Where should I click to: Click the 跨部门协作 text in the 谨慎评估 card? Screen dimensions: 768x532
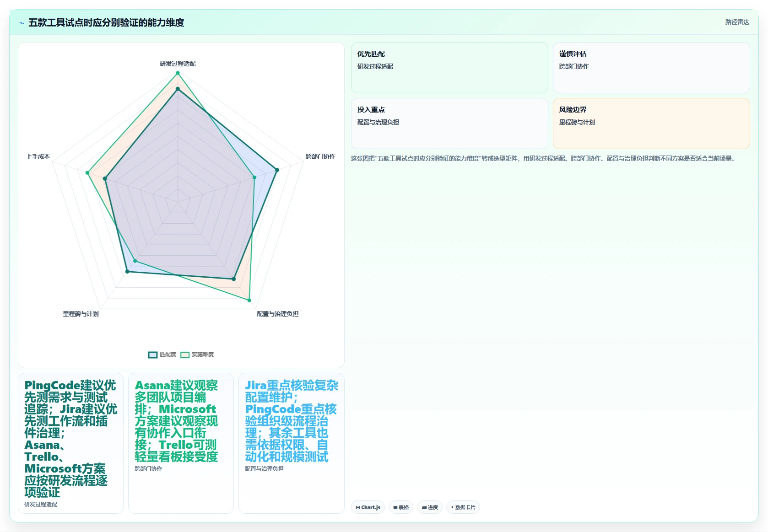(574, 66)
